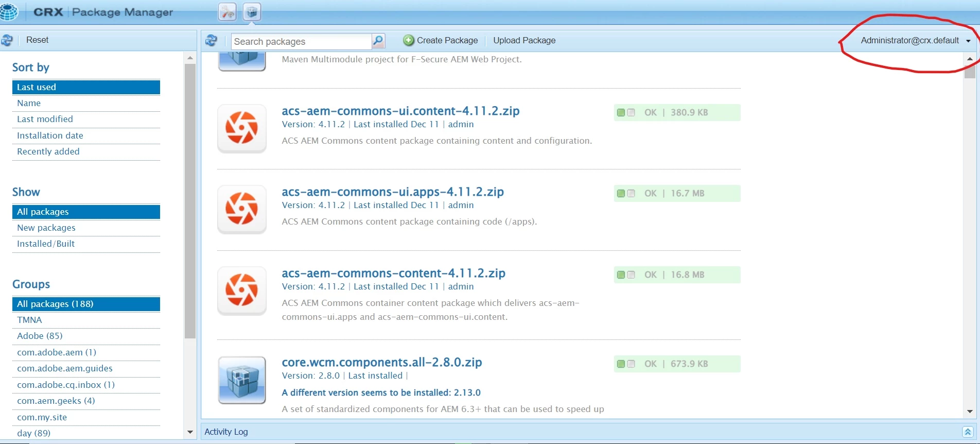Open Package Manager cube icon in header

(x=252, y=12)
